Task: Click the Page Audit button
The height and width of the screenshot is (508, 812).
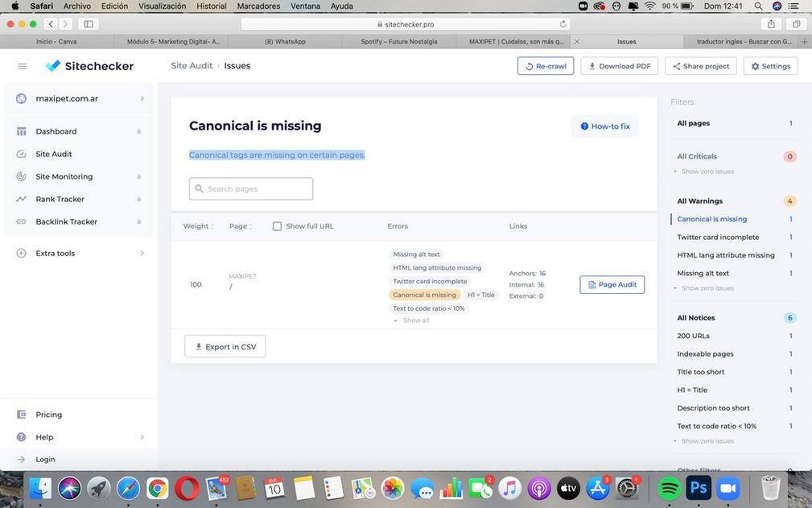Action: (x=612, y=285)
